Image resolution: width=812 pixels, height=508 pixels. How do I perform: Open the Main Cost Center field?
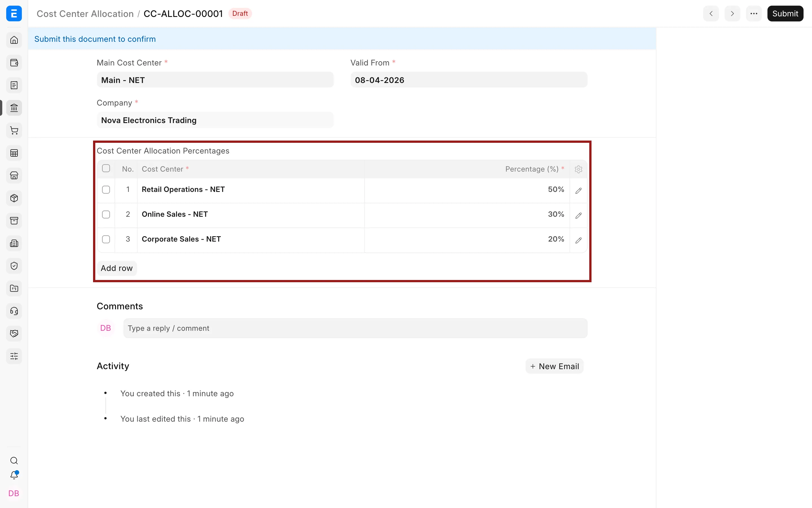[x=215, y=80]
